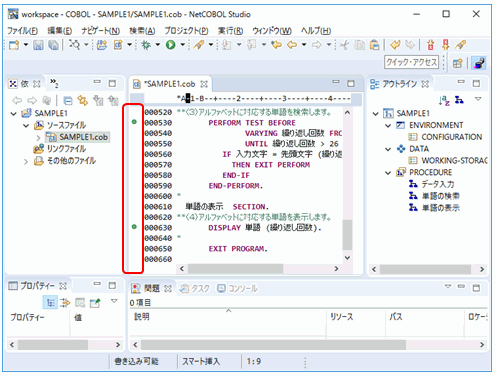Click the Collapse All icon in dependency view
496x377 pixels.
point(68,100)
